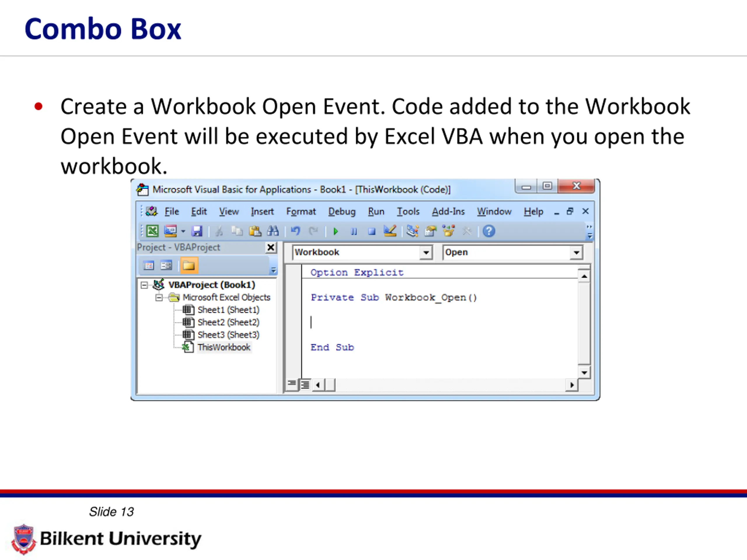
Task: Click the Procedure View button
Action: 292,384
